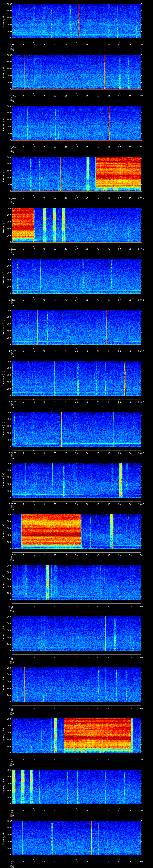Click the 18:00 end time label
Screen dimensions: 153x868
click(141, 96)
